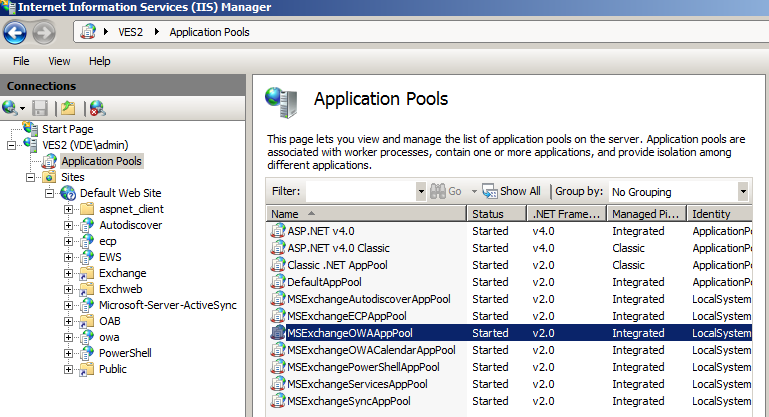Click VES2 in the address breadcrumb
Image resolution: width=769 pixels, height=417 pixels.
[x=130, y=32]
